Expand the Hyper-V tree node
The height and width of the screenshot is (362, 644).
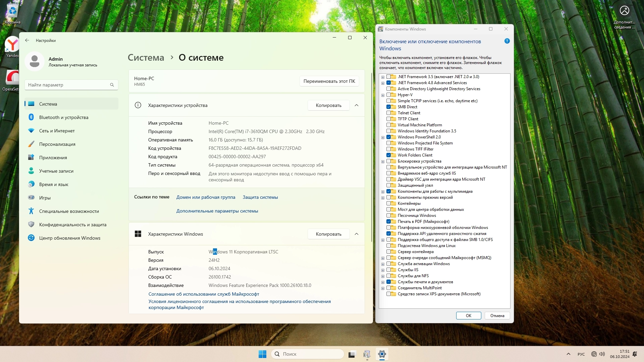(383, 95)
